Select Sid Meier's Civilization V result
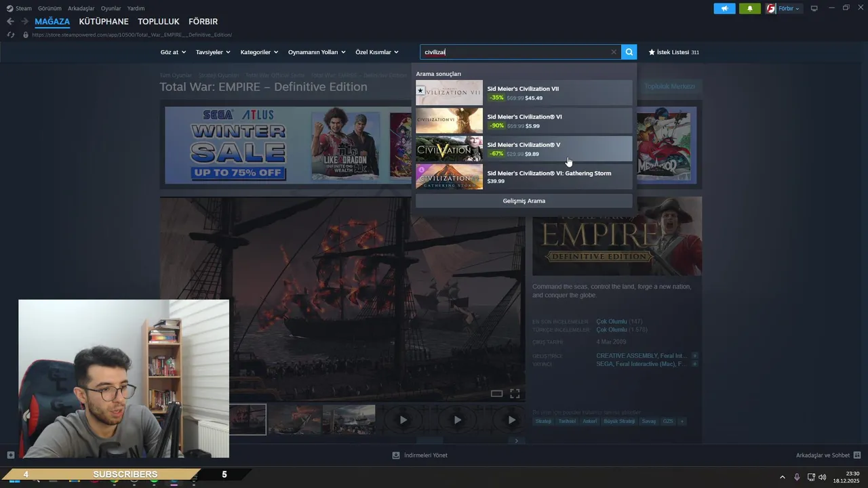The height and width of the screenshot is (488, 868). 524,149
